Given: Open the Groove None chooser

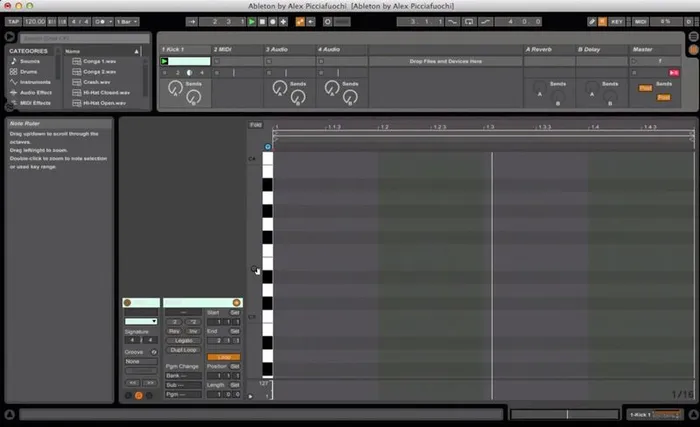Looking at the screenshot, I should 141,361.
